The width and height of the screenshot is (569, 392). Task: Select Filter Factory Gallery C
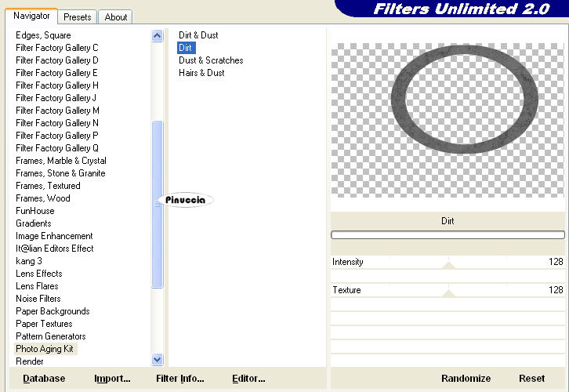click(x=57, y=48)
